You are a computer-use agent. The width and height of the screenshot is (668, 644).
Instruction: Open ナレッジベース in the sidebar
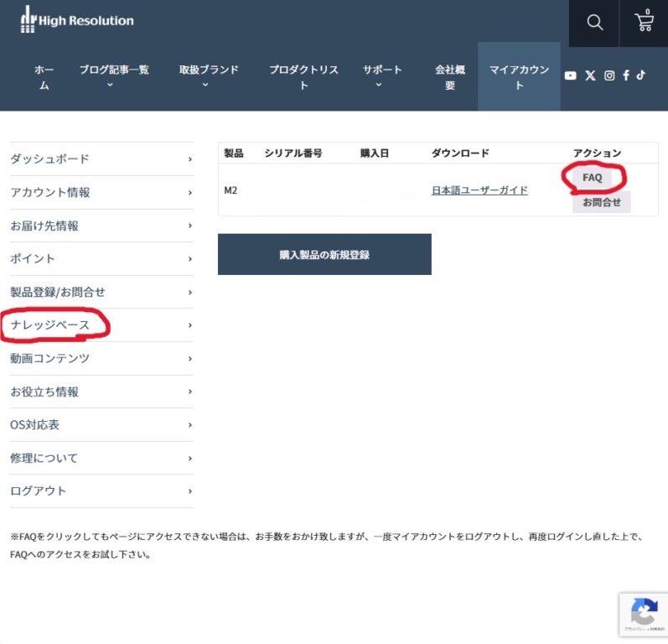pyautogui.click(x=50, y=325)
